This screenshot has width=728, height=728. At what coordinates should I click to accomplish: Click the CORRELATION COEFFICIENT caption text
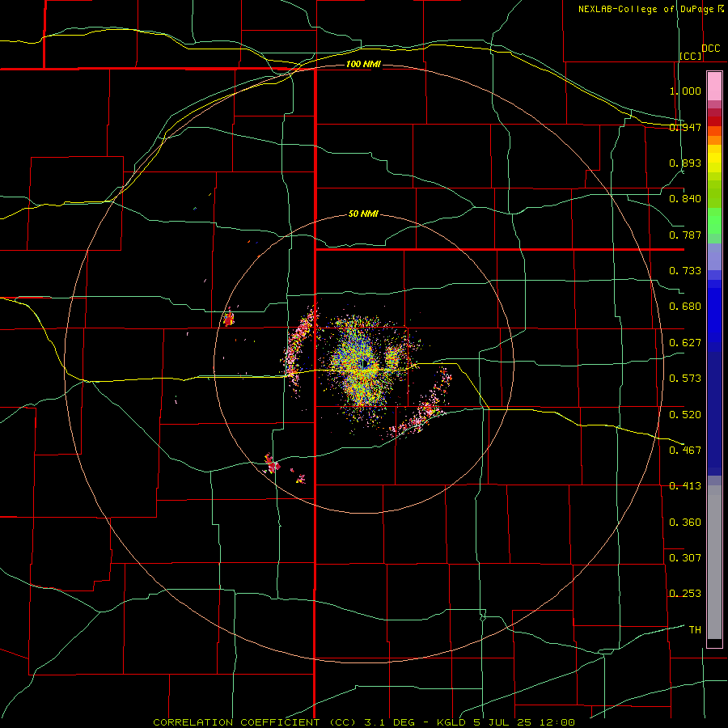click(236, 722)
